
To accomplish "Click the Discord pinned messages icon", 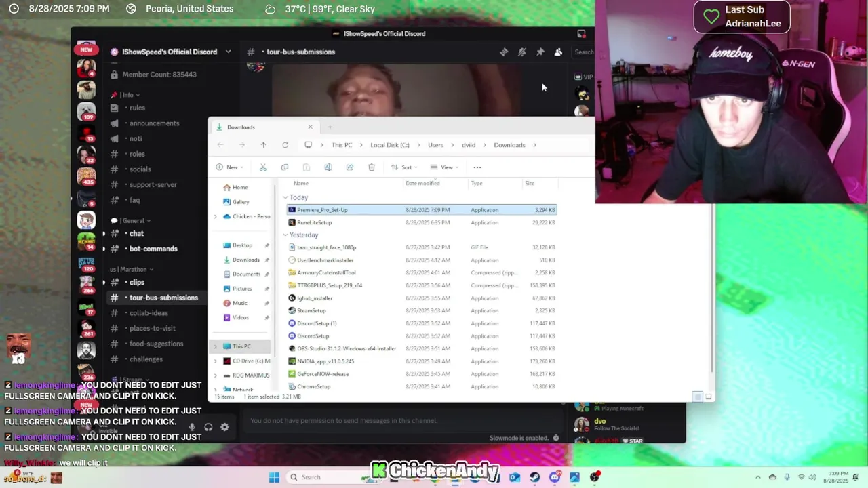I will pyautogui.click(x=540, y=52).
